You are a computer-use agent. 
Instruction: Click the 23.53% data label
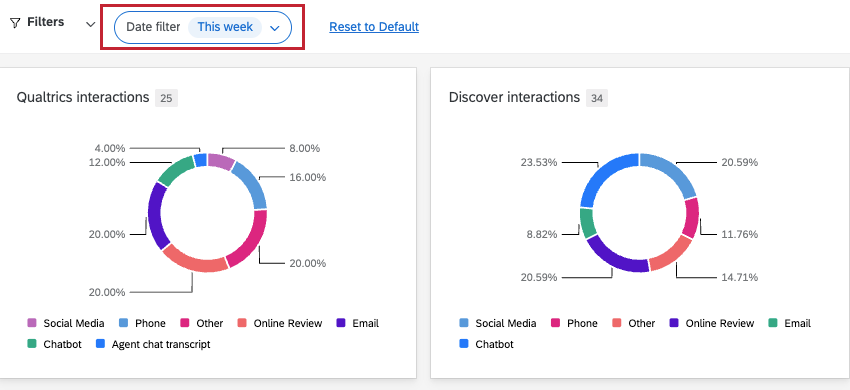[539, 162]
